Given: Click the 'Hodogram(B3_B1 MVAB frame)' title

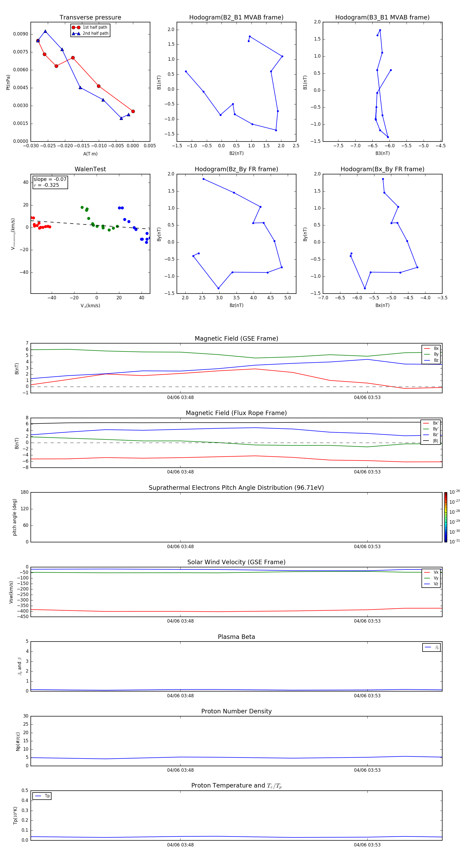Looking at the screenshot, I should click(382, 17).
